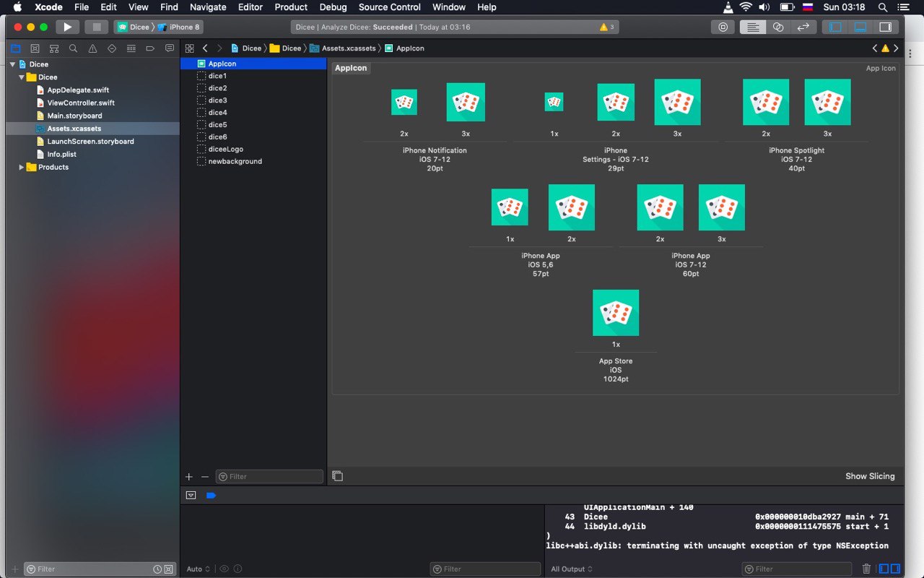Show the Version editor
This screenshot has width=924, height=578.
tap(803, 27)
